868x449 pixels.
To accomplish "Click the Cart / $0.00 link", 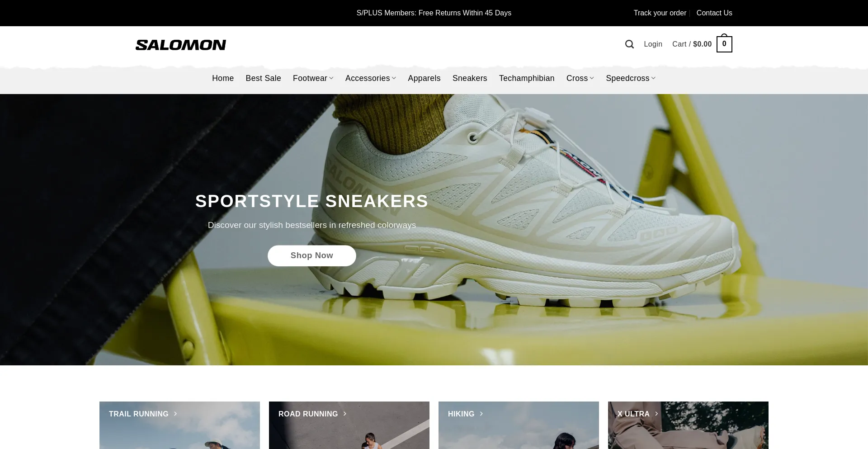I will (692, 44).
